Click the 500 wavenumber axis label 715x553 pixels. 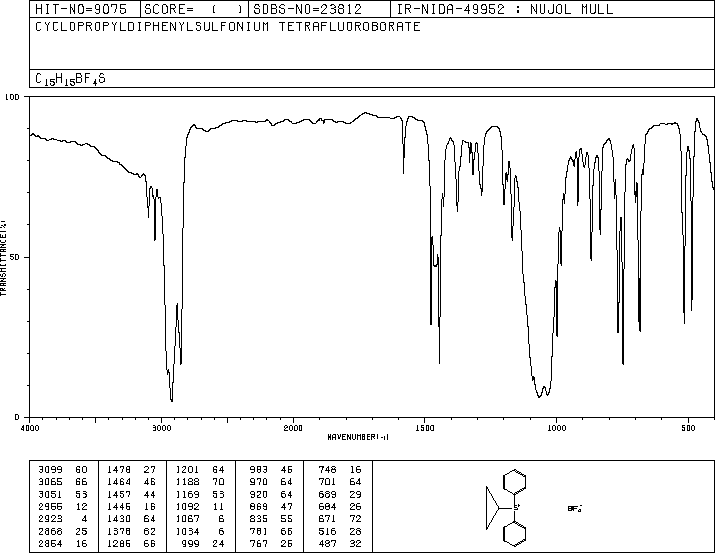pos(688,428)
